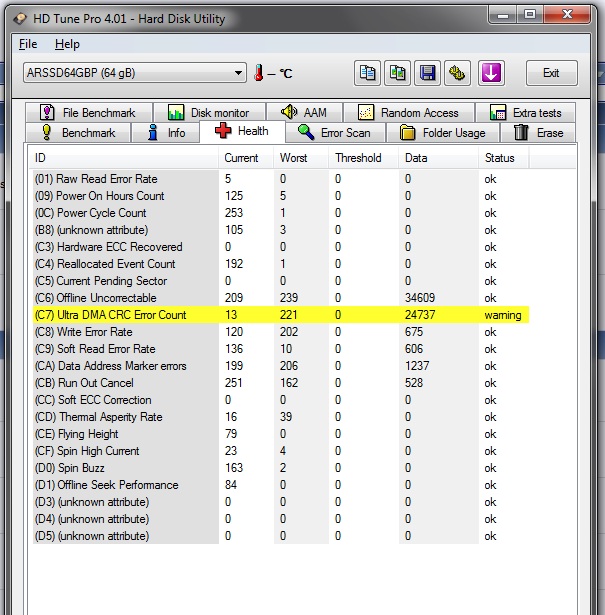Screen dimensions: 605x615
Task: Switch to the Disk monitor tab
Action: pos(210,113)
